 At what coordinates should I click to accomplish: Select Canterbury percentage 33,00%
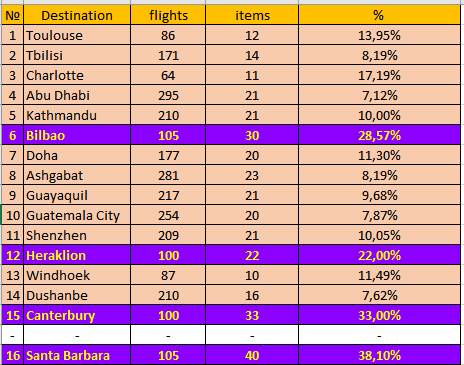379,315
